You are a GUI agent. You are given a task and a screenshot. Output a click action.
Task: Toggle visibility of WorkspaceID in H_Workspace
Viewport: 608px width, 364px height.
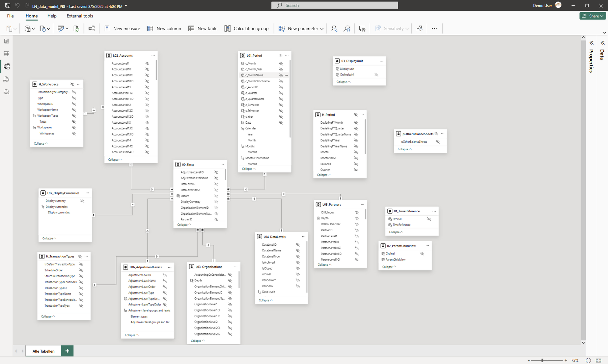point(74,104)
